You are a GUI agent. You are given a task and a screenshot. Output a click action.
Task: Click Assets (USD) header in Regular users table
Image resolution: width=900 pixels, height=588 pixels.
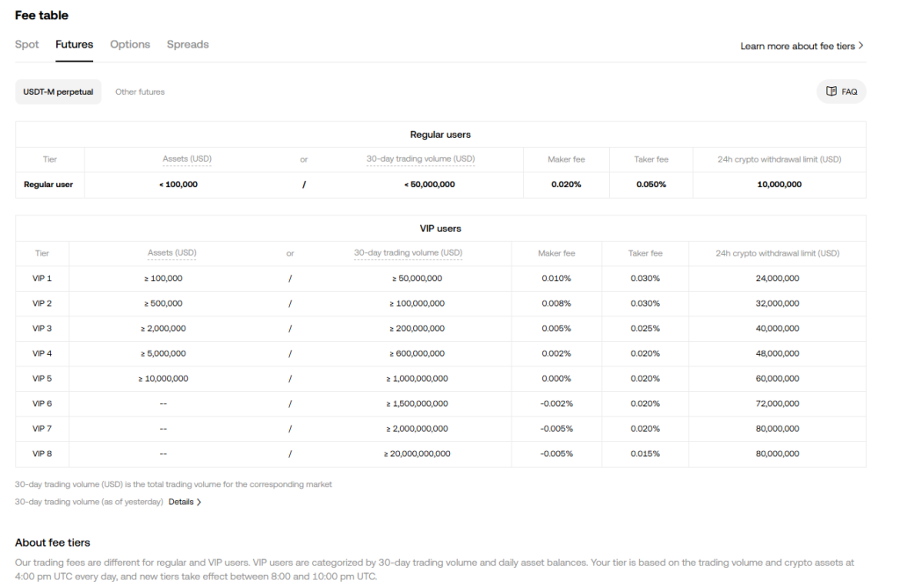[x=187, y=159]
